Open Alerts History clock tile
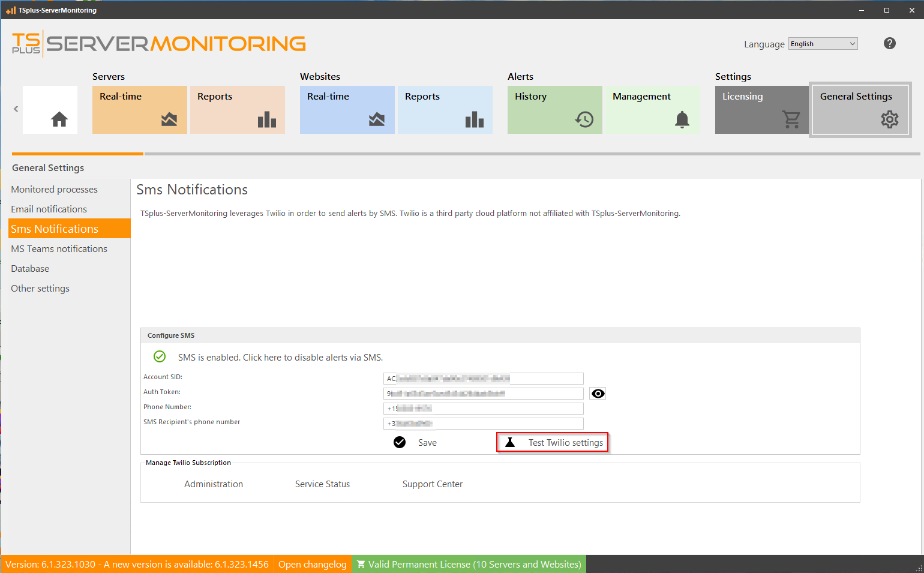The width and height of the screenshot is (924, 573). click(554, 110)
